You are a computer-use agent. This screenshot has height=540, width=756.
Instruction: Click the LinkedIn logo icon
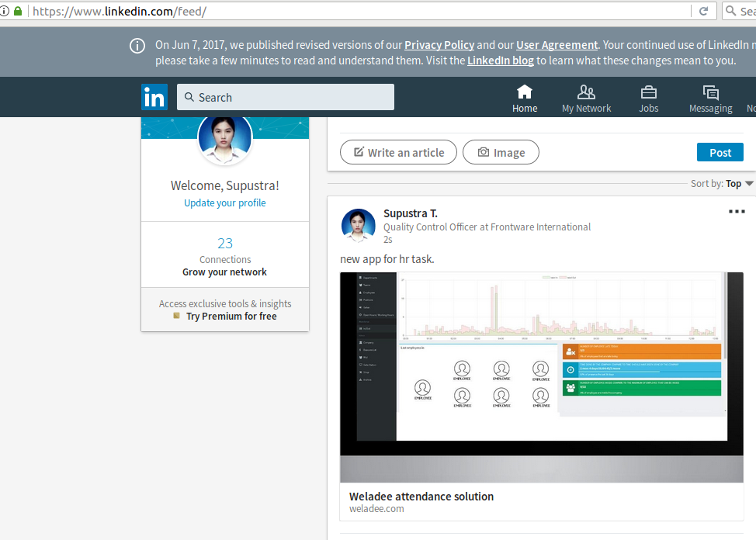[154, 97]
